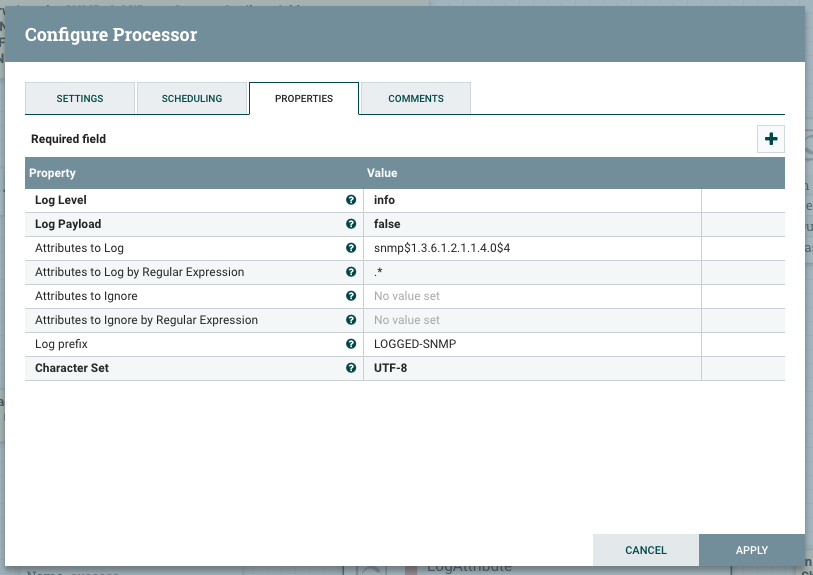Open the Settings tab
813x575 pixels.
click(80, 99)
